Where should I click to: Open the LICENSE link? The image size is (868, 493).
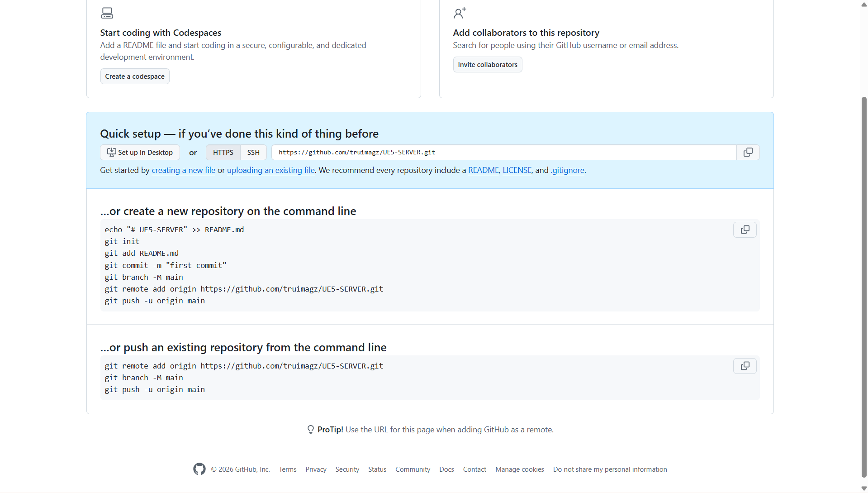pyautogui.click(x=517, y=170)
